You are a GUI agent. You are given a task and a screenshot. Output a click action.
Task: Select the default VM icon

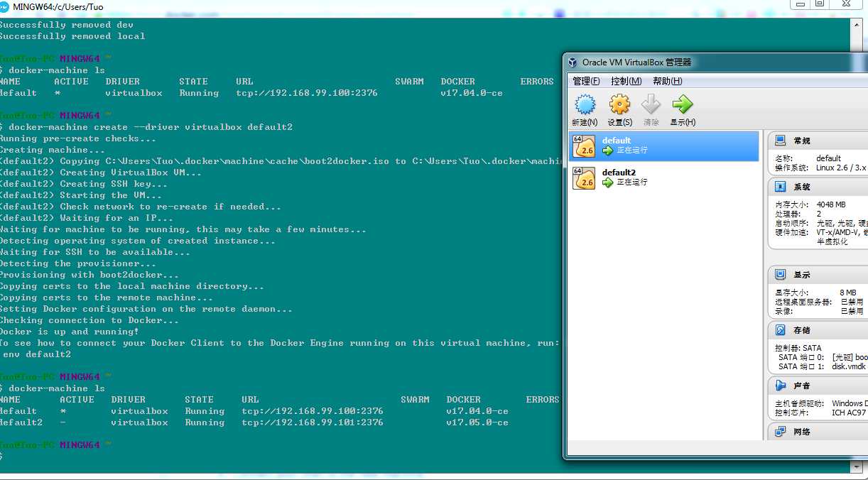pos(584,146)
